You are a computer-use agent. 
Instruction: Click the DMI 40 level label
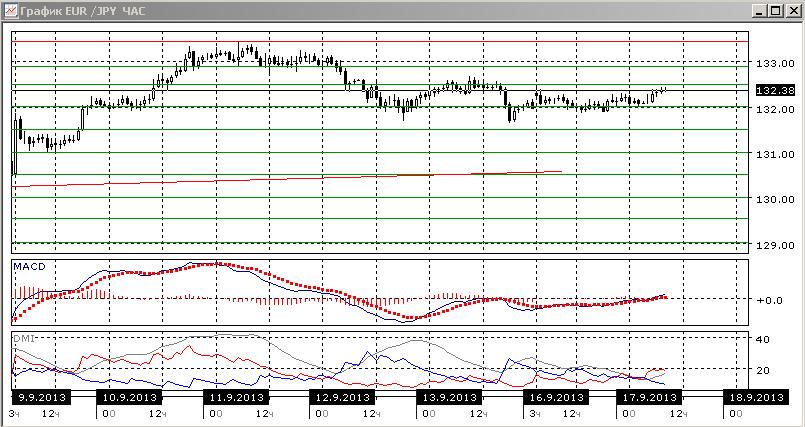(x=762, y=339)
